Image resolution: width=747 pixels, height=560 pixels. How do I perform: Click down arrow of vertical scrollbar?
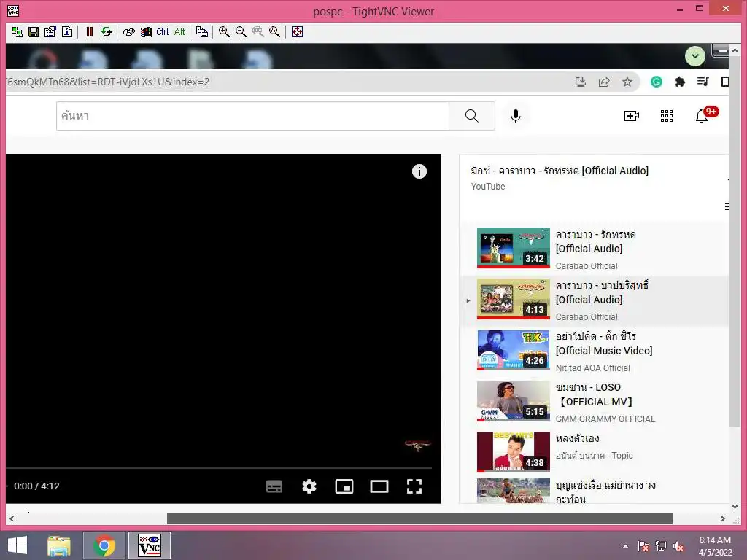pyautogui.click(x=735, y=507)
